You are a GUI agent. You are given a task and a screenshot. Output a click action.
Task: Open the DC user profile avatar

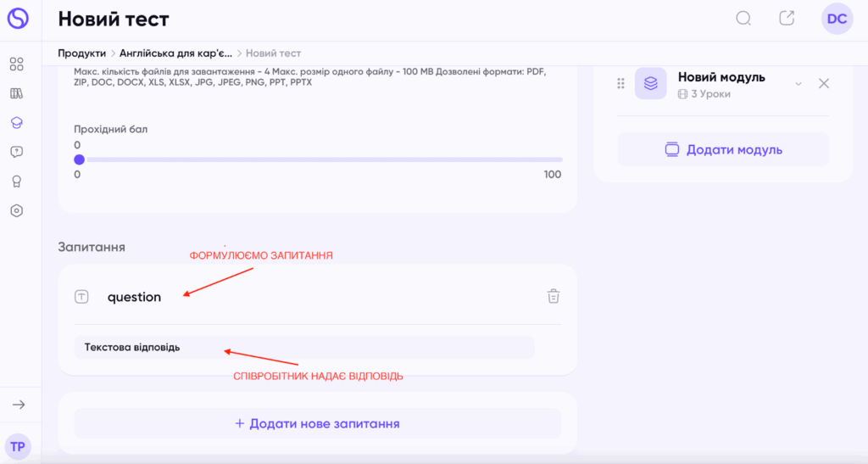837,19
